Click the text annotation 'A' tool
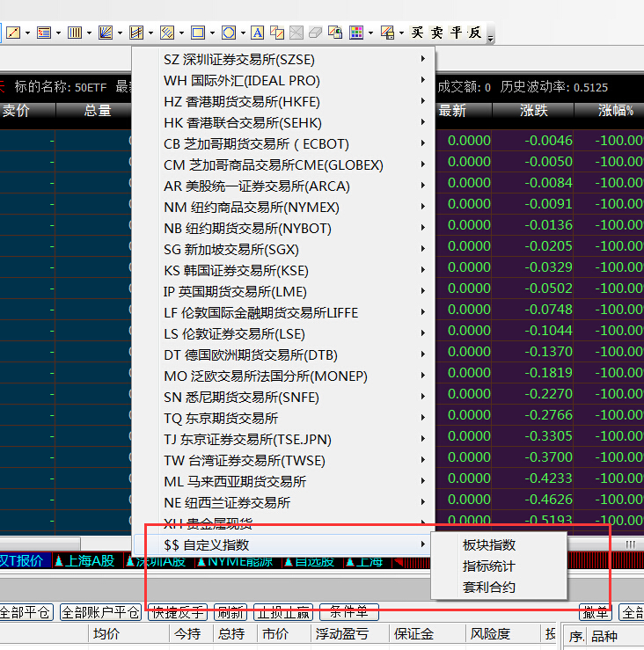This screenshot has height=650, width=644. click(x=257, y=33)
